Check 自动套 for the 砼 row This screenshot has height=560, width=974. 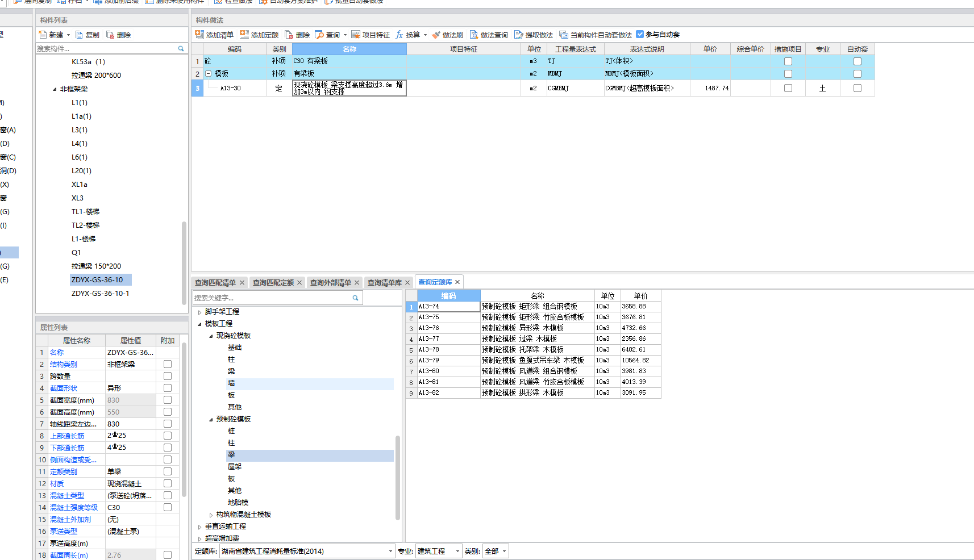(x=858, y=61)
